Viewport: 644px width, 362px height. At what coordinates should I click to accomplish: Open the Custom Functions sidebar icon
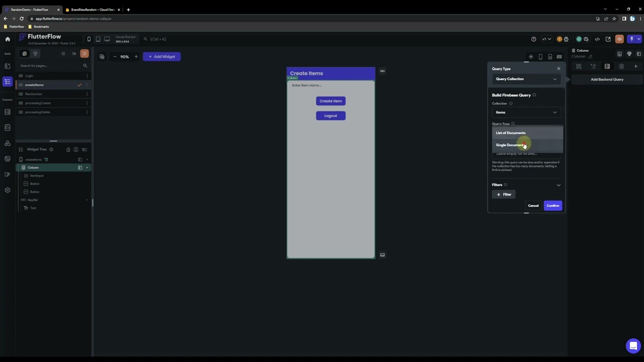click(x=8, y=174)
